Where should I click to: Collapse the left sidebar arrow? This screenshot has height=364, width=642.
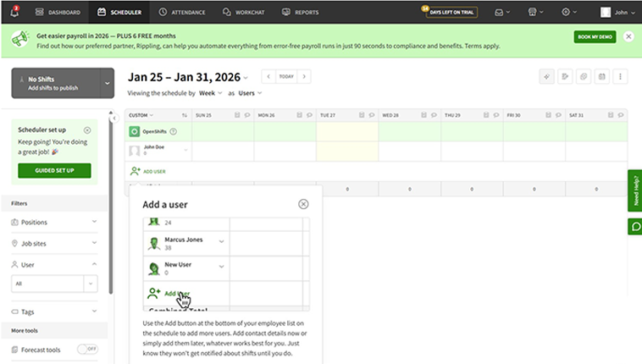[114, 119]
